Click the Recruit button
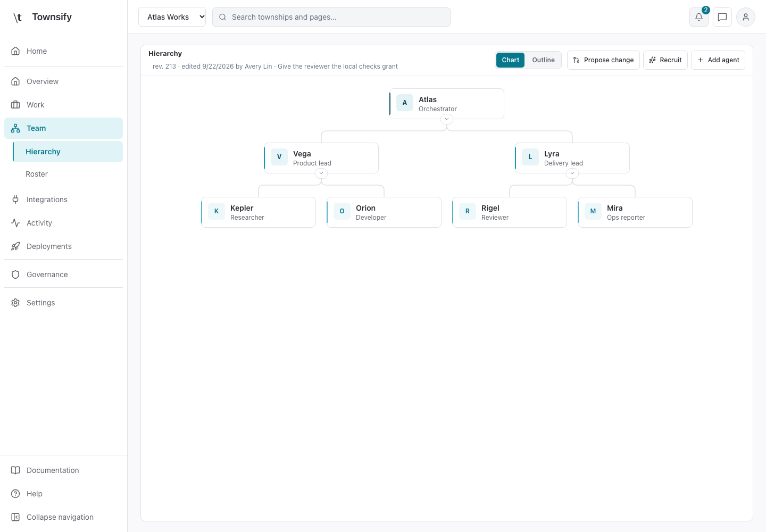The height and width of the screenshot is (532, 766). click(665, 60)
